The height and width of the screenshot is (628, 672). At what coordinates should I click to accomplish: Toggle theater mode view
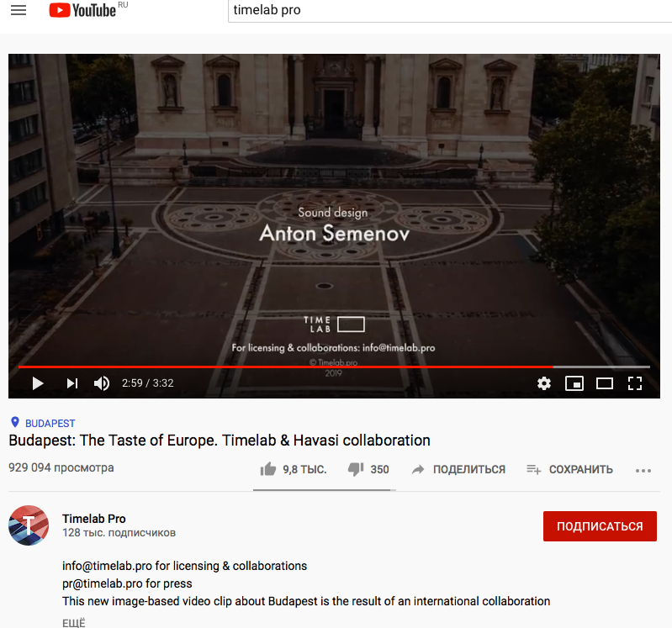coord(604,383)
